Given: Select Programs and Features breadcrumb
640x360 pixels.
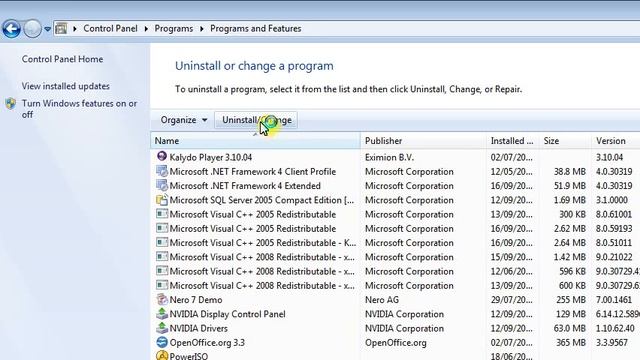Looking at the screenshot, I should click(x=256, y=29).
